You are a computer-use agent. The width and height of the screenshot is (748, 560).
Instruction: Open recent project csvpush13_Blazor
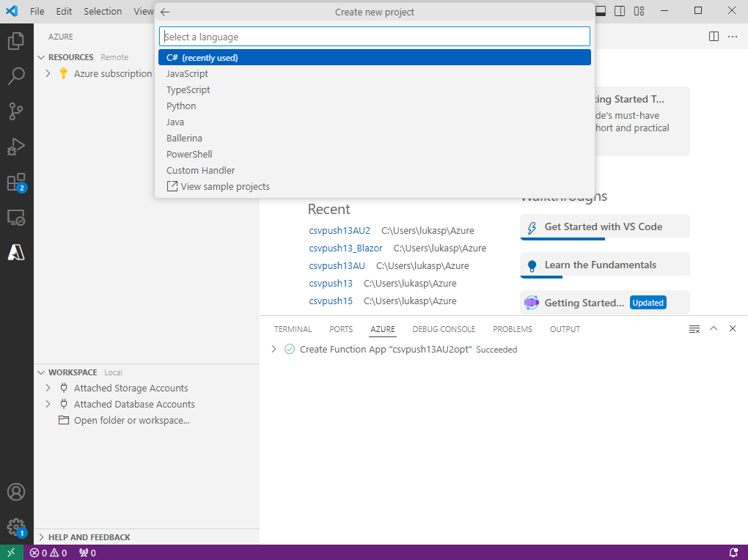(345, 248)
